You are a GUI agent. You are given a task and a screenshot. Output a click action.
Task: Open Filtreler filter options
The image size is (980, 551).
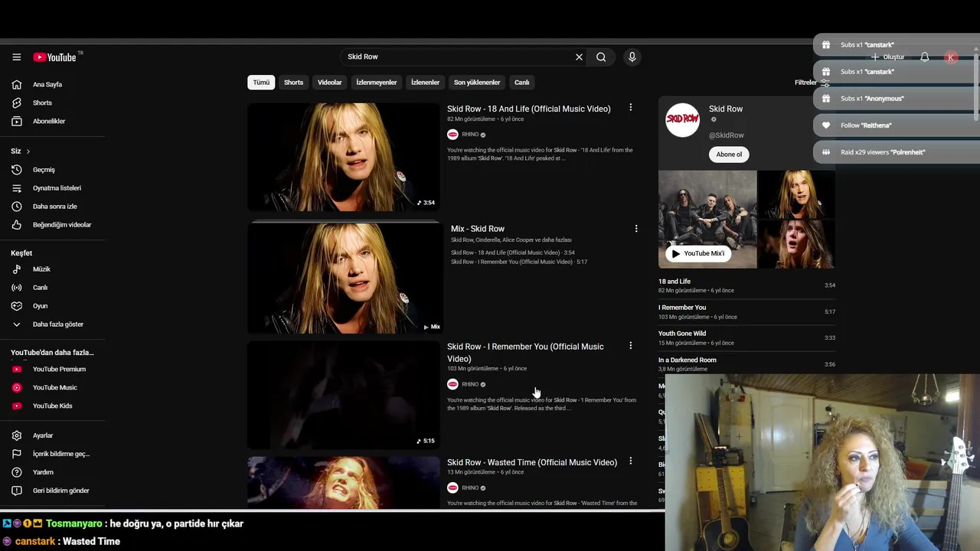[x=812, y=83]
